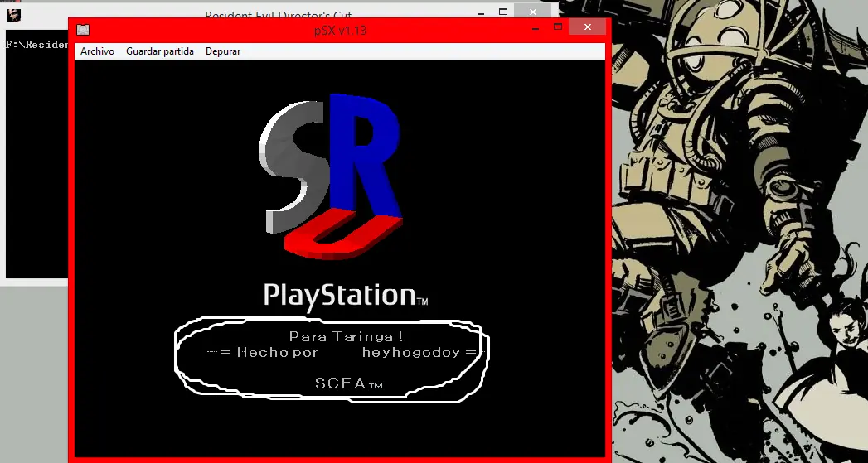Click the Resident Evil Director's Cut title
The image size is (868, 463).
[278, 14]
